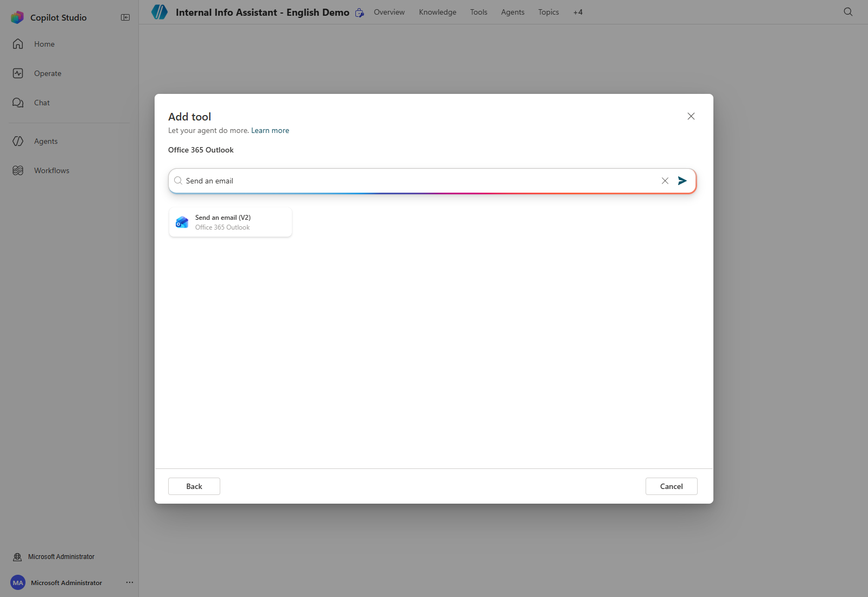Click the Internal Info Assistant title
The height and width of the screenshot is (597, 868).
tap(263, 12)
